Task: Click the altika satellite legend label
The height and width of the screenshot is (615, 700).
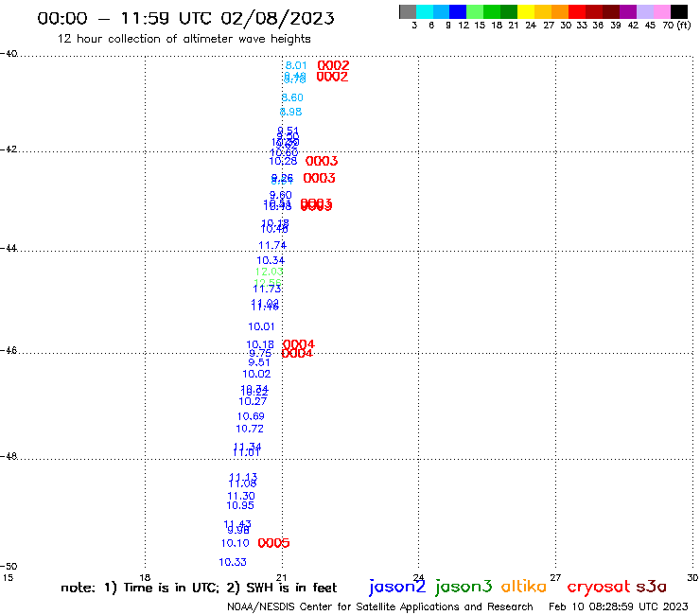Action: (523, 587)
